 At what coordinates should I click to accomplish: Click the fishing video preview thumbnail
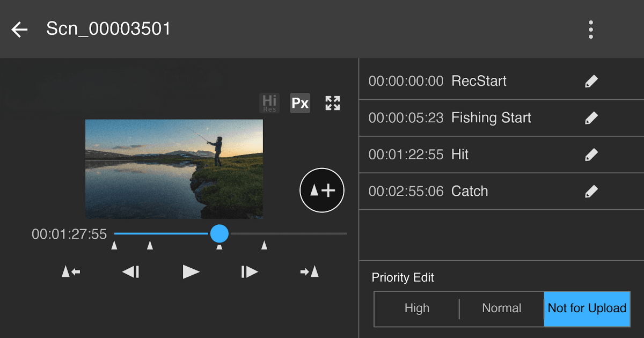174,168
